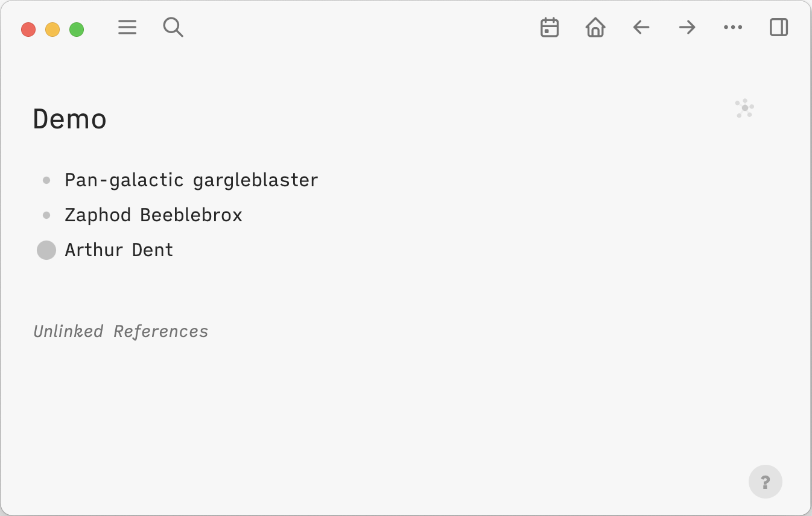Go back using the left arrow

[x=641, y=27]
